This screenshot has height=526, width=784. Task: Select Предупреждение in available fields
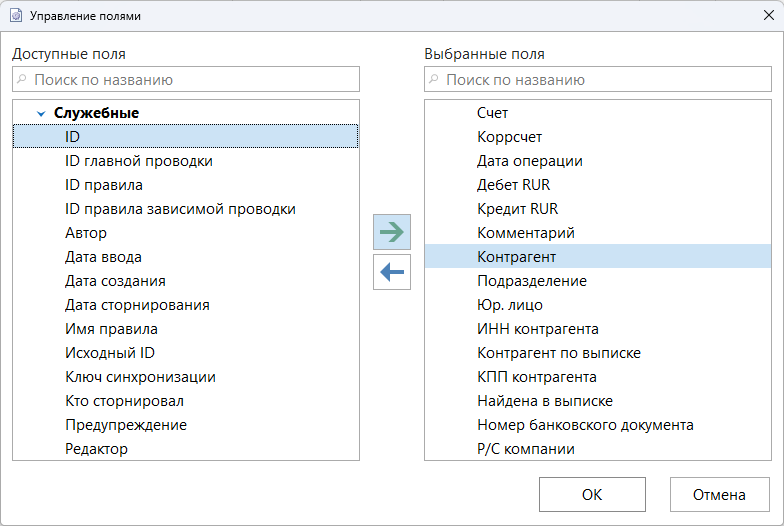click(126, 425)
